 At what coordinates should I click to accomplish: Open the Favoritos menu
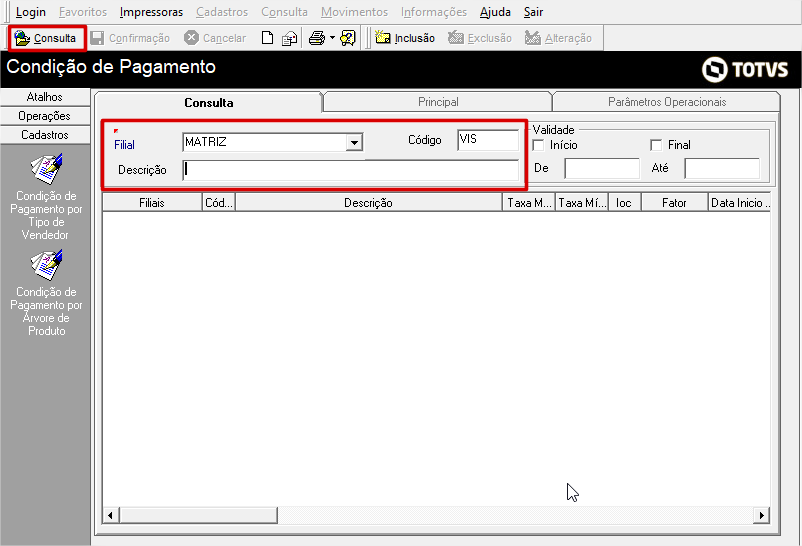[x=83, y=12]
